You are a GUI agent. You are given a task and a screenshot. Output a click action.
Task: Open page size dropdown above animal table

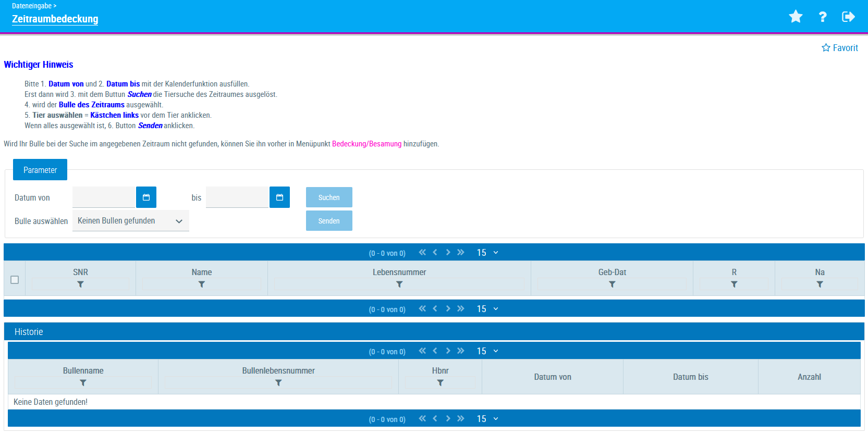(x=487, y=253)
